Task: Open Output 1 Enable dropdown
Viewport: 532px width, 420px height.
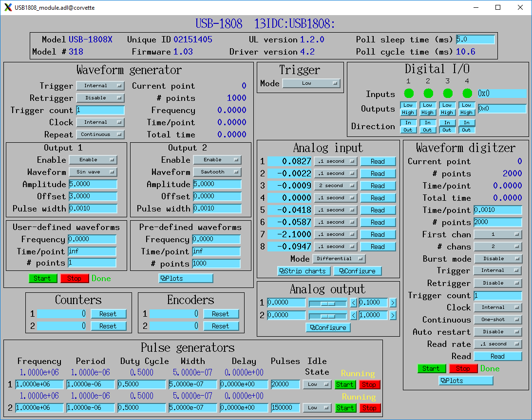Action: (x=93, y=160)
